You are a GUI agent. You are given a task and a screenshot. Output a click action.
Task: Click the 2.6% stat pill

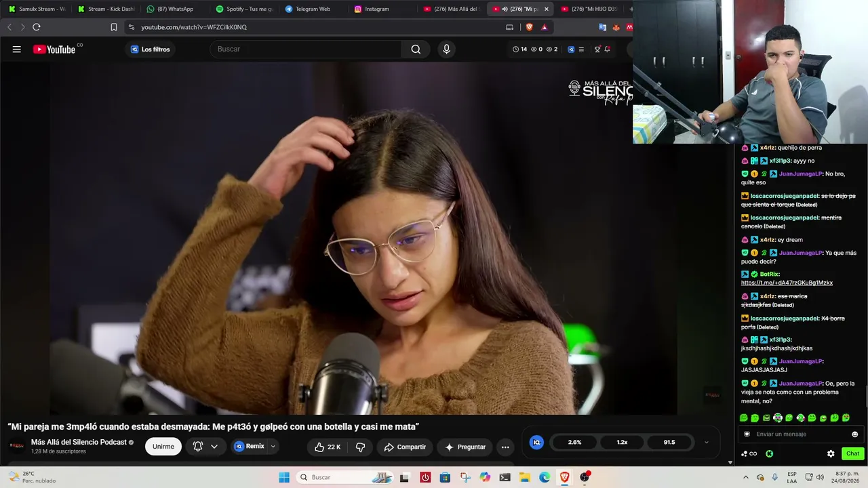(574, 443)
